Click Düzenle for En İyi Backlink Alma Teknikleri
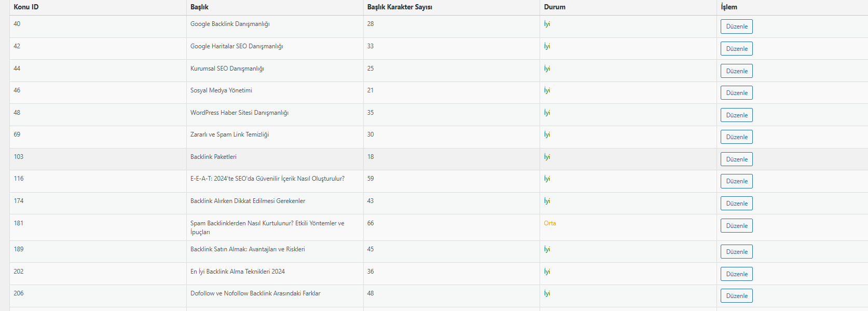Image resolution: width=868 pixels, height=311 pixels. coord(736,274)
